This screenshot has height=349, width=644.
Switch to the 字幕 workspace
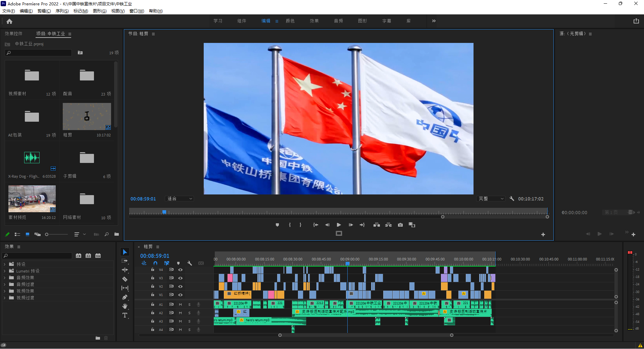click(387, 21)
